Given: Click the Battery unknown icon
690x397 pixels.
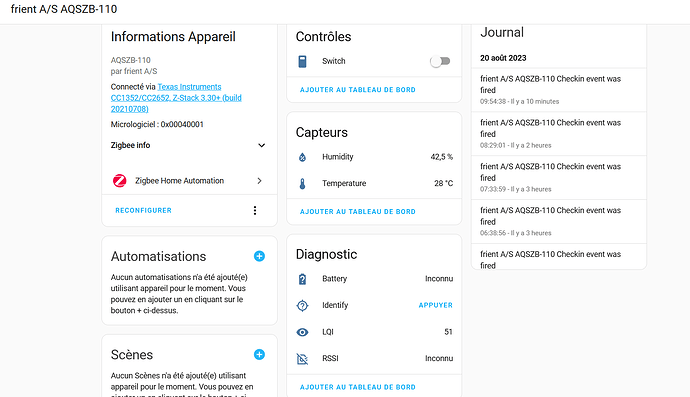Looking at the screenshot, I should pos(302,279).
